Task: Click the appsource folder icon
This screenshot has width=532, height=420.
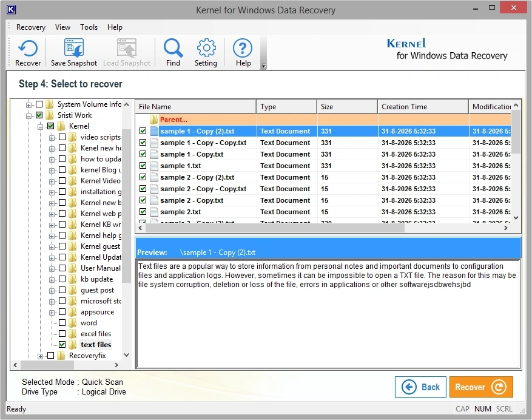Action: tap(73, 312)
